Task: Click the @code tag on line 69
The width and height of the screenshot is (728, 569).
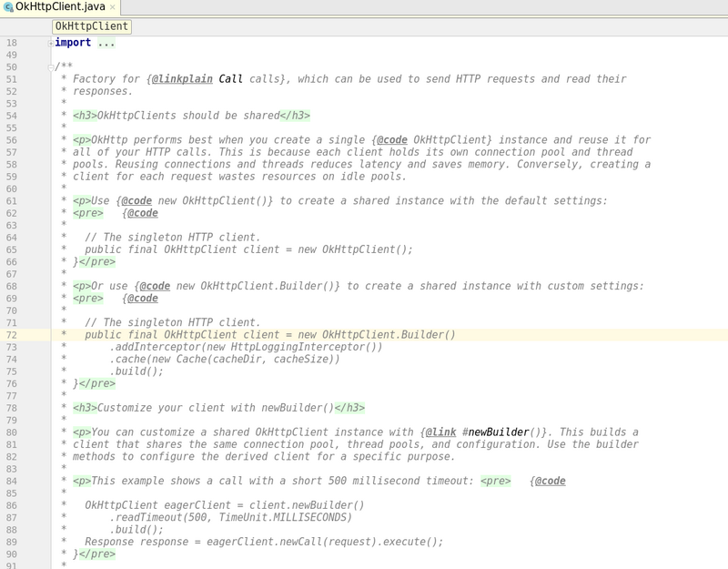Action: tap(143, 299)
